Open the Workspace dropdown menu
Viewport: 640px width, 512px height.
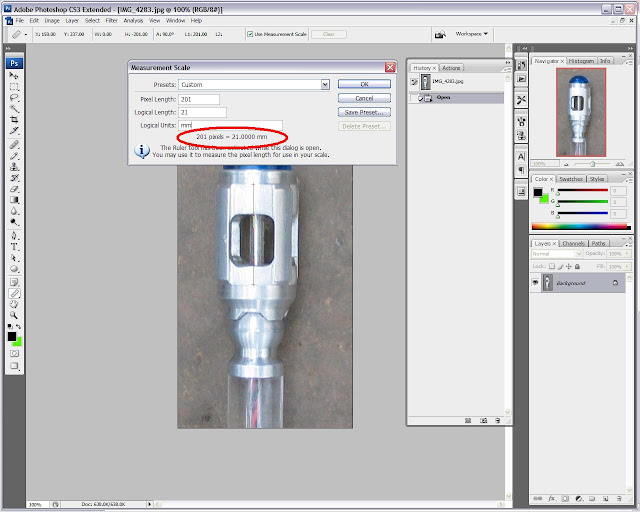(471, 34)
